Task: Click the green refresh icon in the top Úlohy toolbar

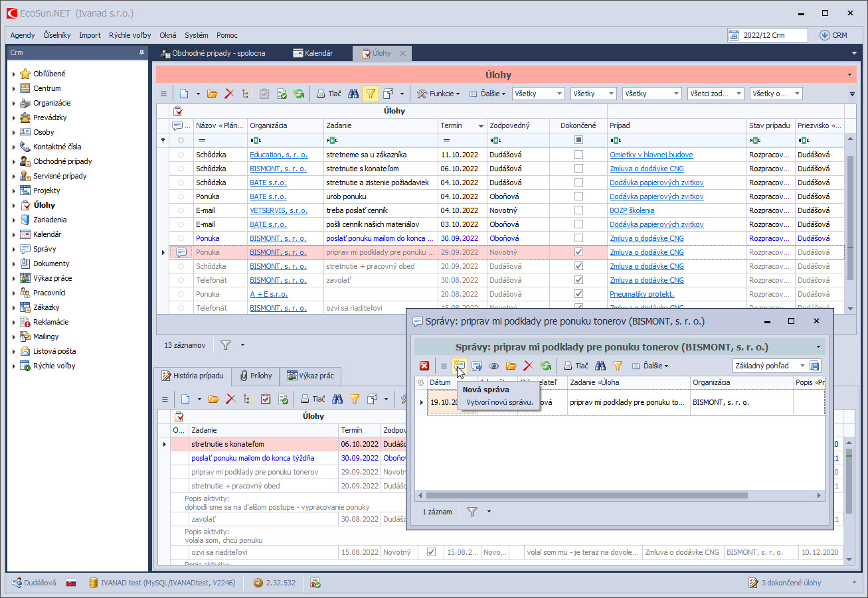Action: point(299,94)
